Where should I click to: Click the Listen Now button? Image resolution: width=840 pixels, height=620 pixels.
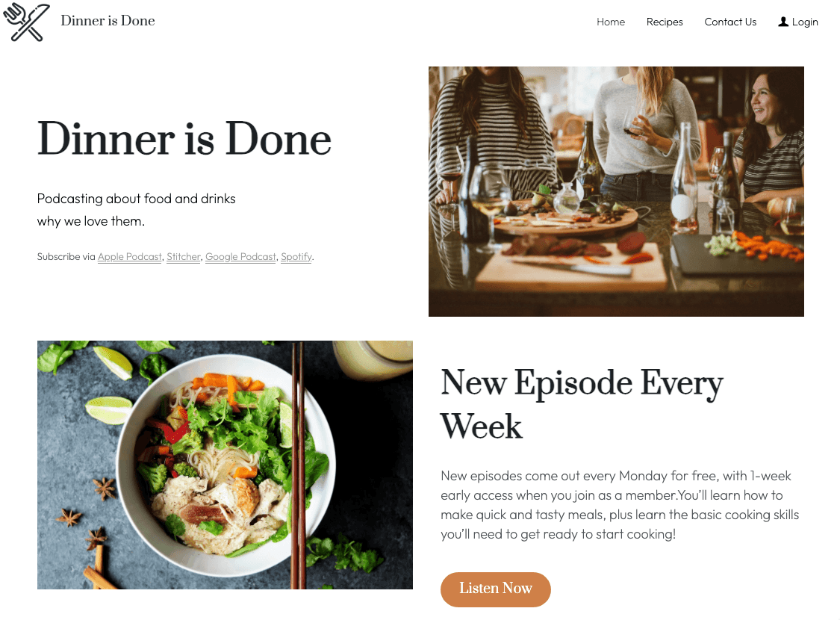click(496, 589)
